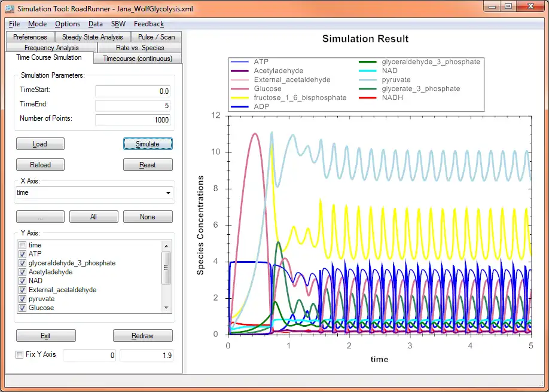Image resolution: width=549 pixels, height=392 pixels.
Task: Switch to the Preferences tab
Action: pyautogui.click(x=30, y=37)
